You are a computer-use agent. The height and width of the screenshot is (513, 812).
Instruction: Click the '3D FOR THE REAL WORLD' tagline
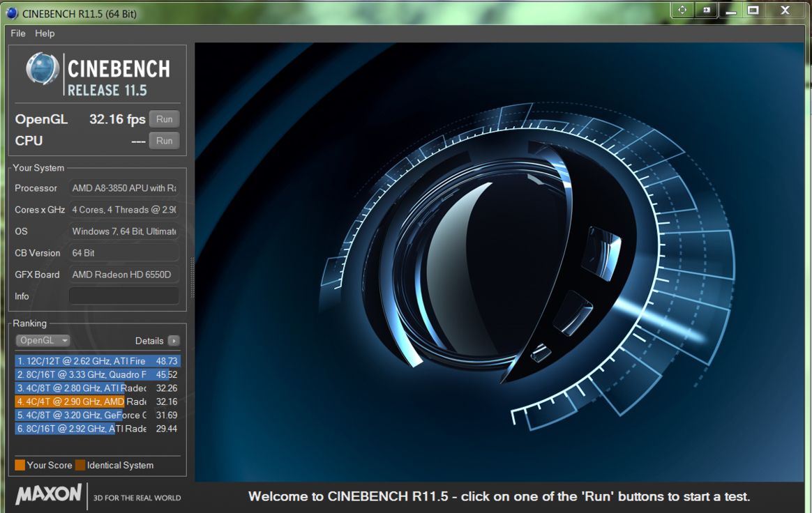pyautogui.click(x=137, y=498)
